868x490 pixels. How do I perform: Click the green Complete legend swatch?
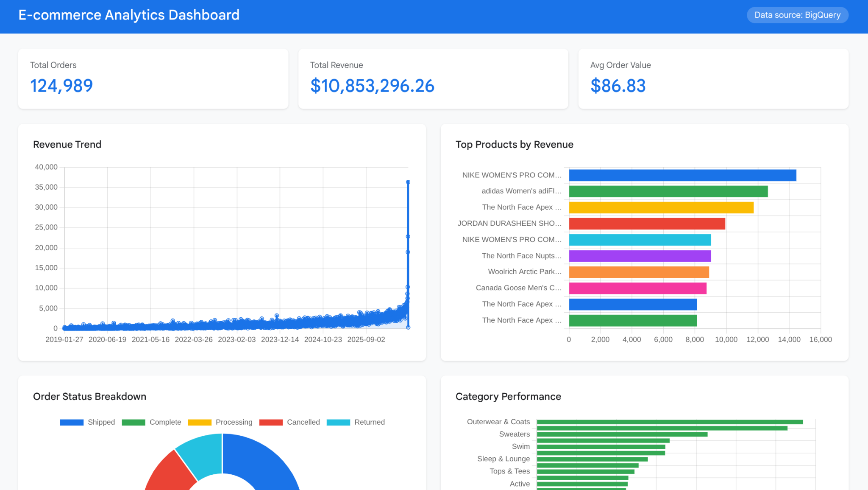134,422
